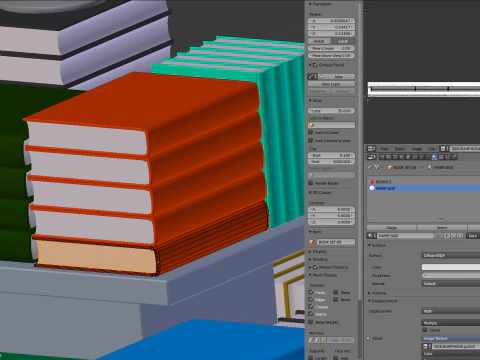Click the pin icon in properties breadcrumb
Screen dimensions: 480x360
tap(370, 167)
